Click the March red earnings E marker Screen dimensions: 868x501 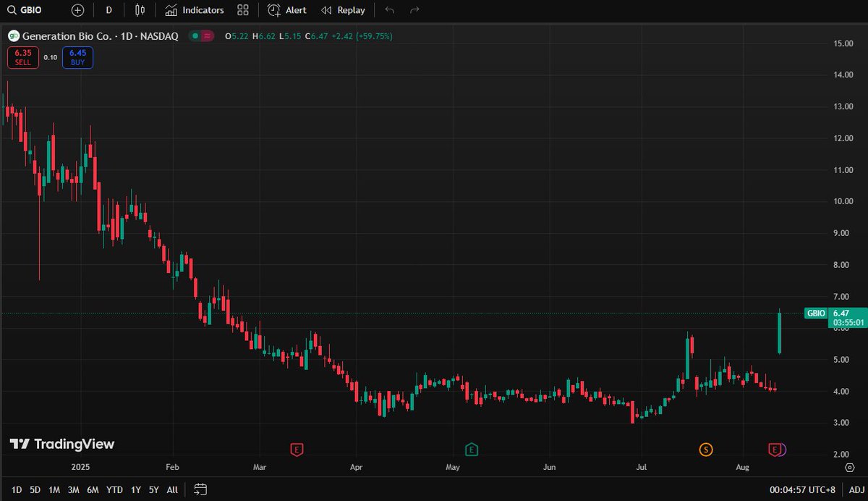click(x=296, y=450)
